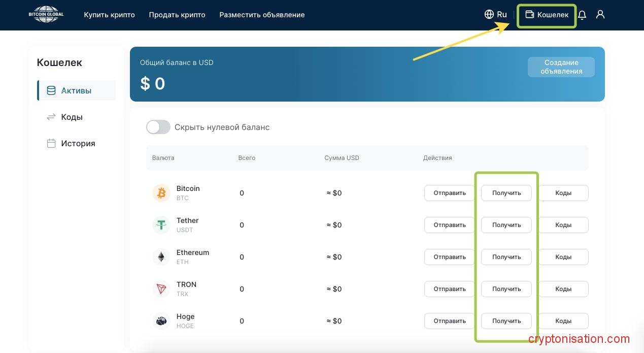
Task: Open 'Продать крипто' menu
Action: (x=177, y=15)
